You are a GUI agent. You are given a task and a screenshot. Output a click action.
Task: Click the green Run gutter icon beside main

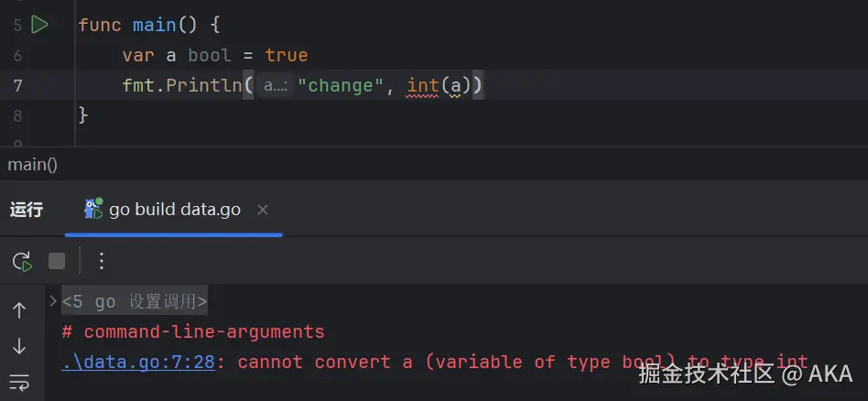click(x=39, y=25)
